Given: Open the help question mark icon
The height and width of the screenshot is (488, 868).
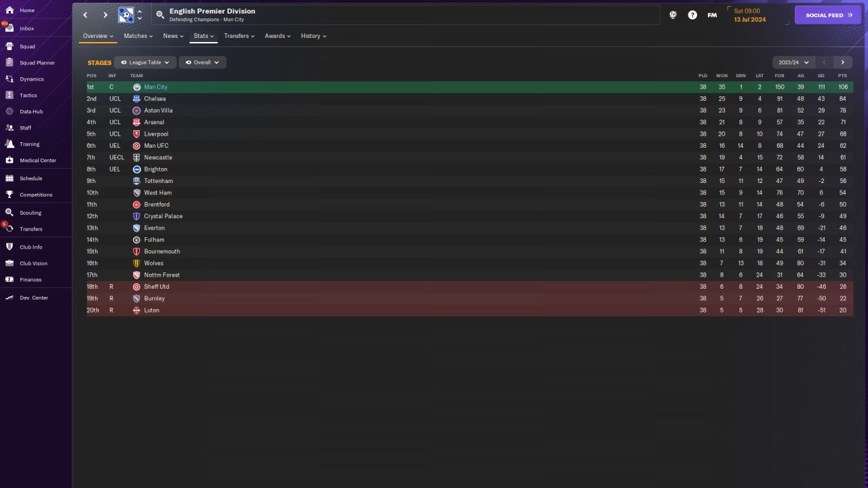Looking at the screenshot, I should click(x=692, y=15).
